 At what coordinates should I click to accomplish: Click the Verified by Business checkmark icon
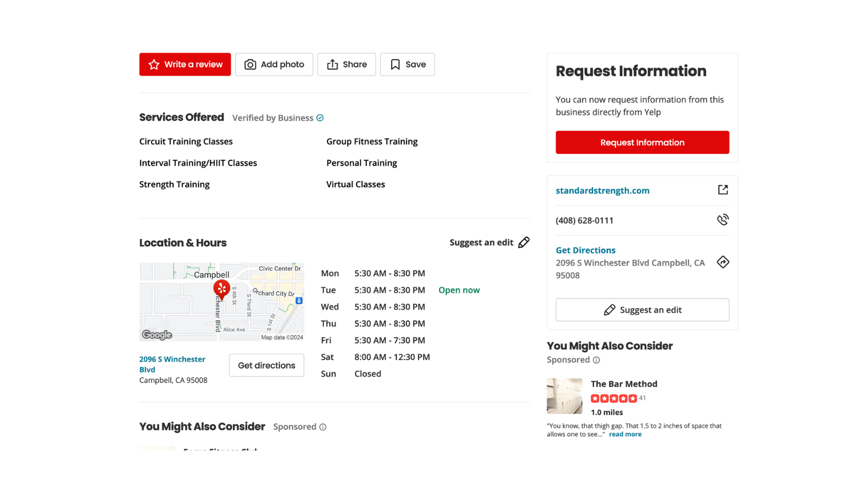tap(320, 118)
